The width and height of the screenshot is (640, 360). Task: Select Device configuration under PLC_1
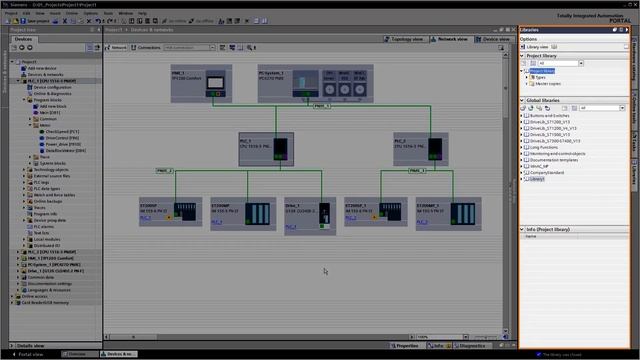tap(52, 87)
